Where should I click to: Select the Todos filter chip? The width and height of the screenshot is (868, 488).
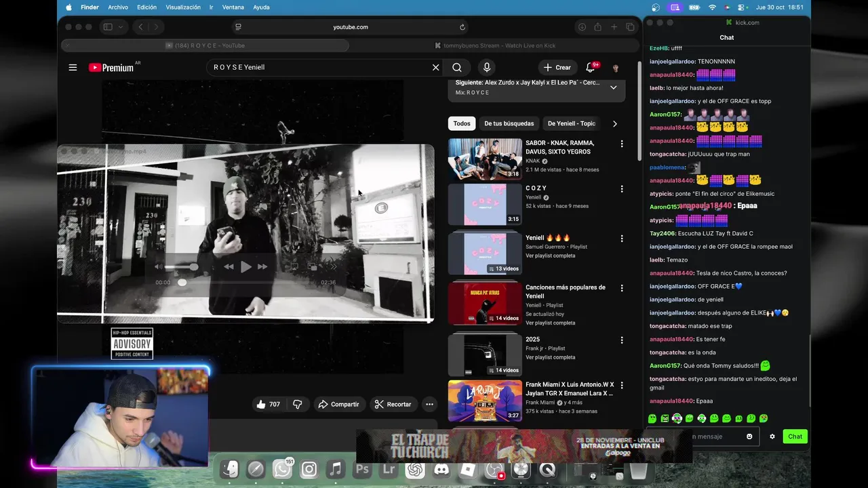pyautogui.click(x=462, y=123)
